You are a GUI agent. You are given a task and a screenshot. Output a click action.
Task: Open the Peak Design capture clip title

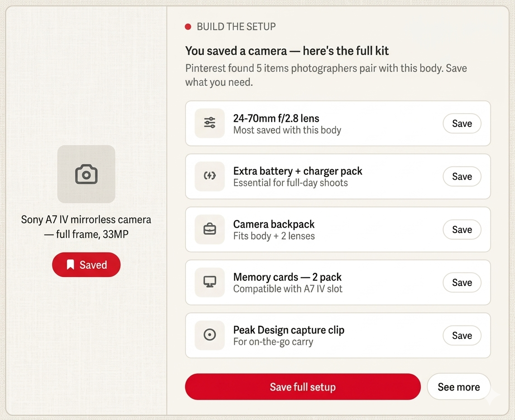pyautogui.click(x=289, y=330)
